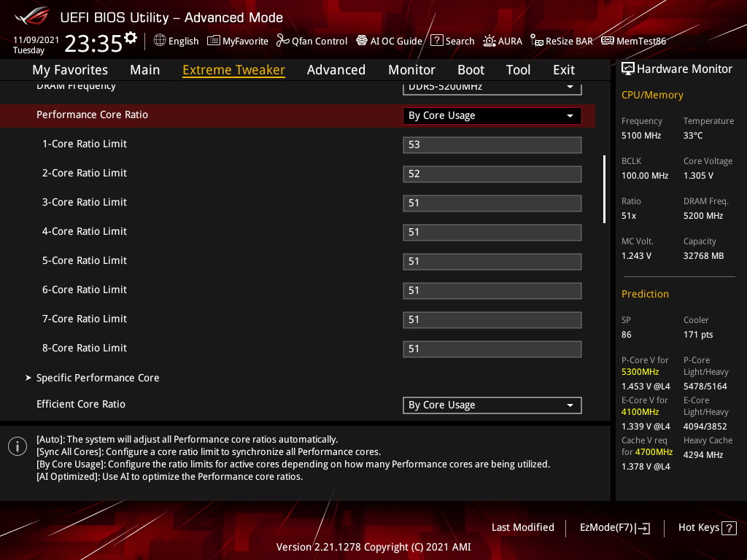747x560 pixels.
Task: Open MyFavorite list icon
Action: click(214, 41)
